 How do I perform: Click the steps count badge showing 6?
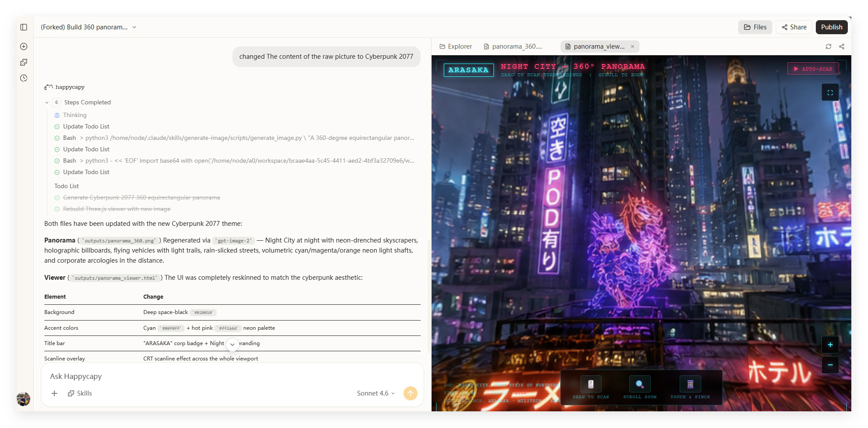click(x=57, y=103)
